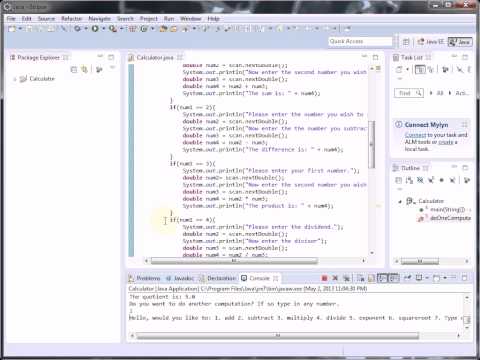
Task: Switch to the Java perspective
Action: point(460,42)
